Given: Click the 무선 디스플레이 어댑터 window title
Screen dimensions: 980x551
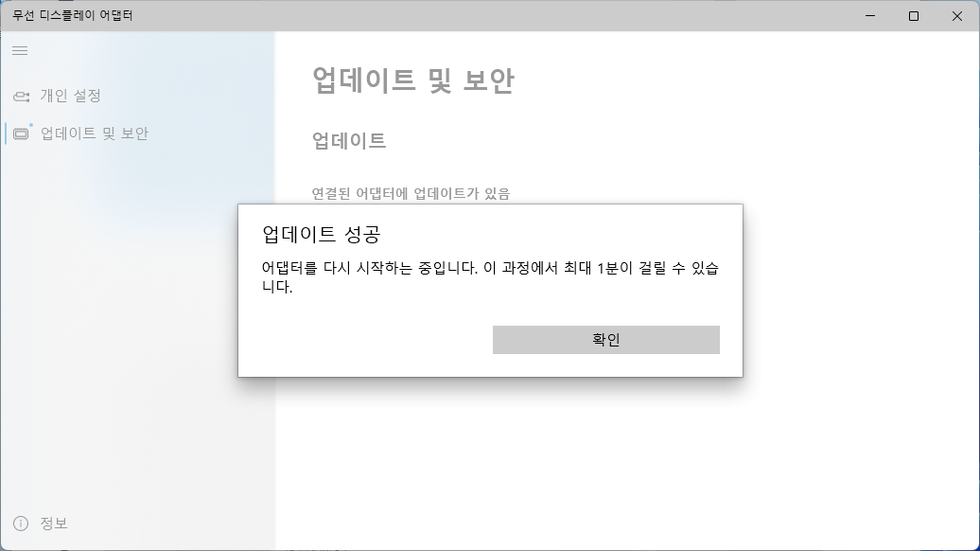Looking at the screenshot, I should tap(73, 16).
